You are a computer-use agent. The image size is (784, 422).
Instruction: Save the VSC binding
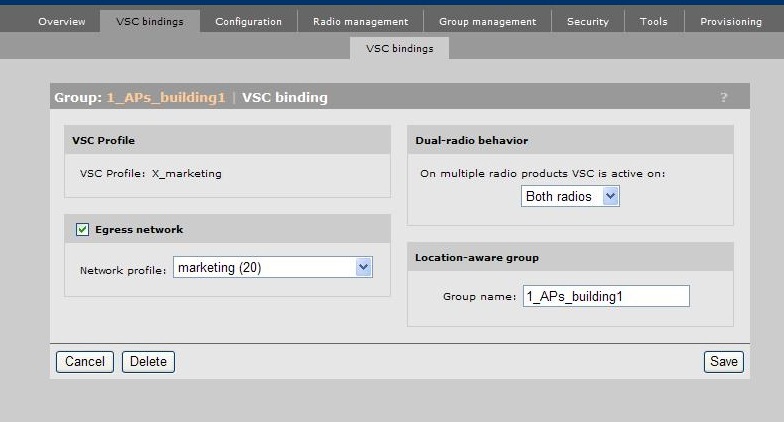click(x=724, y=361)
